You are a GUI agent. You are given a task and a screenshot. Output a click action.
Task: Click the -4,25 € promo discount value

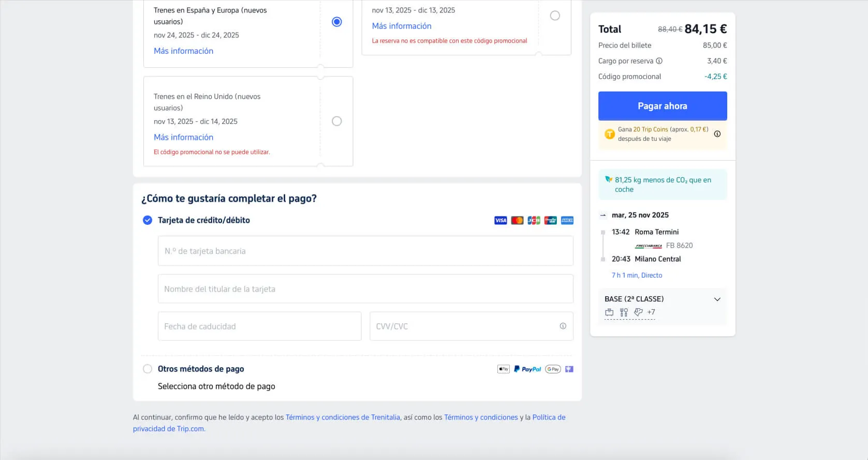coord(715,77)
